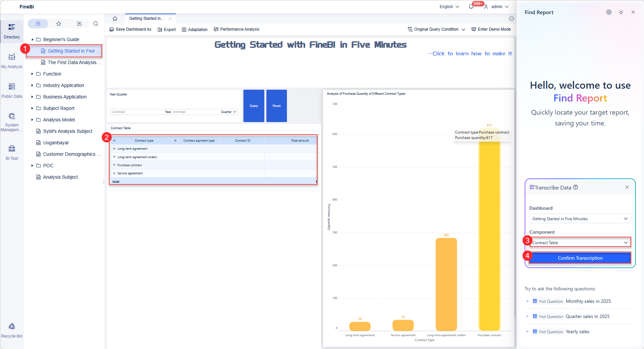Expand the Function folder
This screenshot has width=644, height=349.
pyautogui.click(x=32, y=74)
